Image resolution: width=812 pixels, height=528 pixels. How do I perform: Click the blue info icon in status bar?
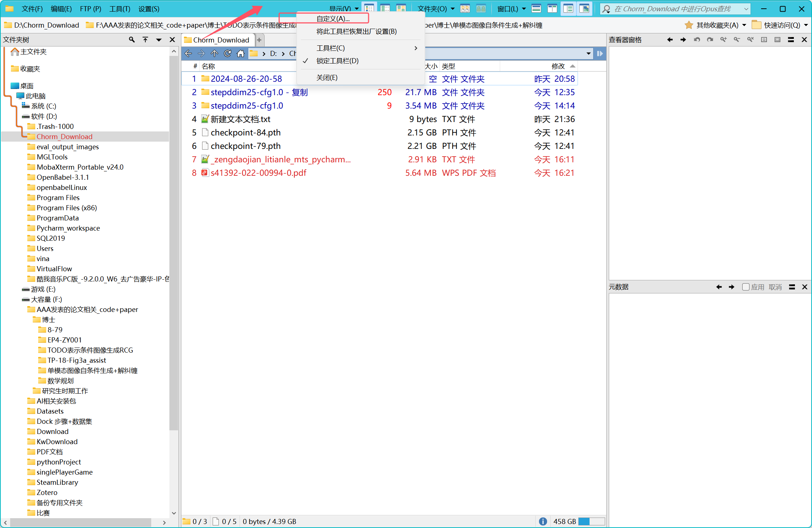[543, 521]
